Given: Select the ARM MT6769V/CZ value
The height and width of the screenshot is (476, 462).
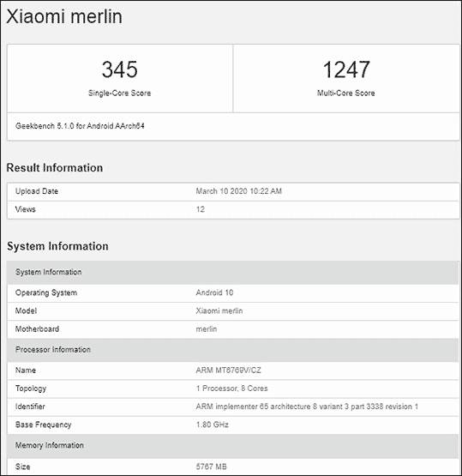Looking at the screenshot, I should [x=228, y=371].
